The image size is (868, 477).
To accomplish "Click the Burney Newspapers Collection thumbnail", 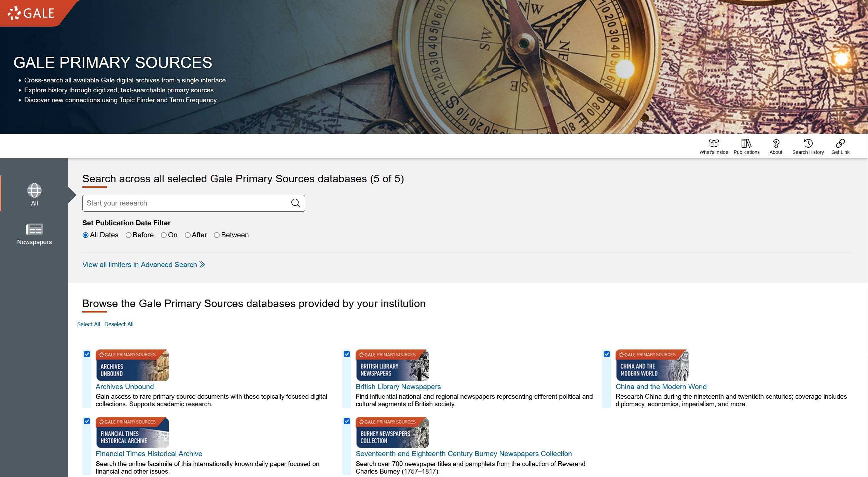I will (x=392, y=432).
